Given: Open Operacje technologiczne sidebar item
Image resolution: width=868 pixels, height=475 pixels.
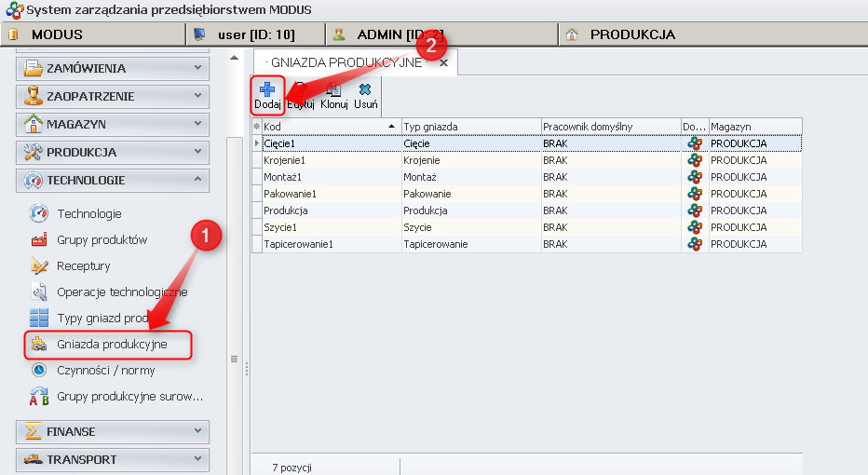Looking at the screenshot, I should (x=121, y=292).
